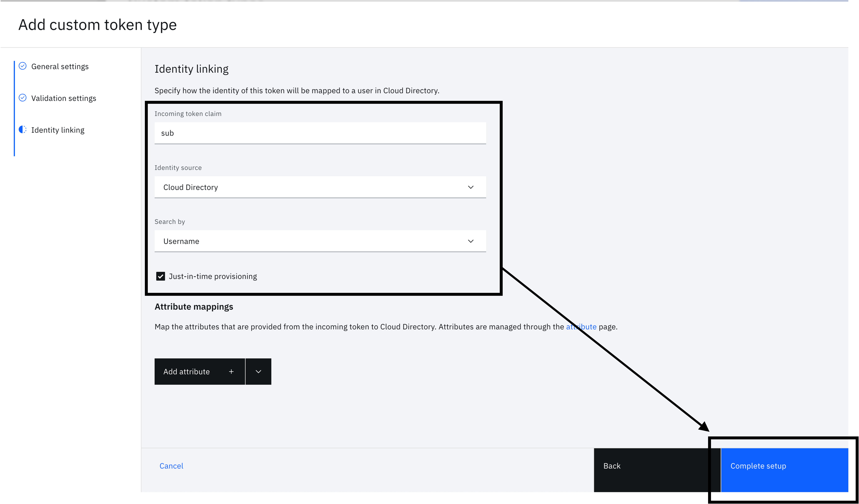Expand the Add attribute split-button arrow
859x504 pixels.
258,371
